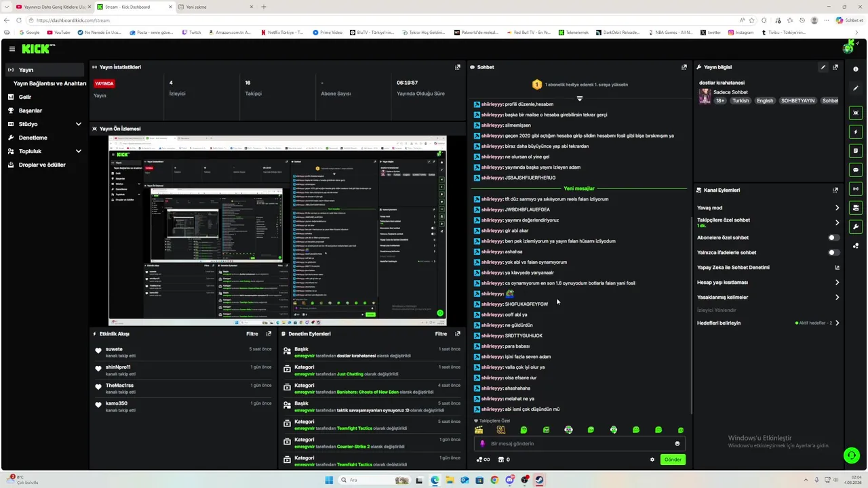The image size is (868, 488).
Task: Pop out the Yayın İstatistikleri panel
Action: (x=458, y=67)
